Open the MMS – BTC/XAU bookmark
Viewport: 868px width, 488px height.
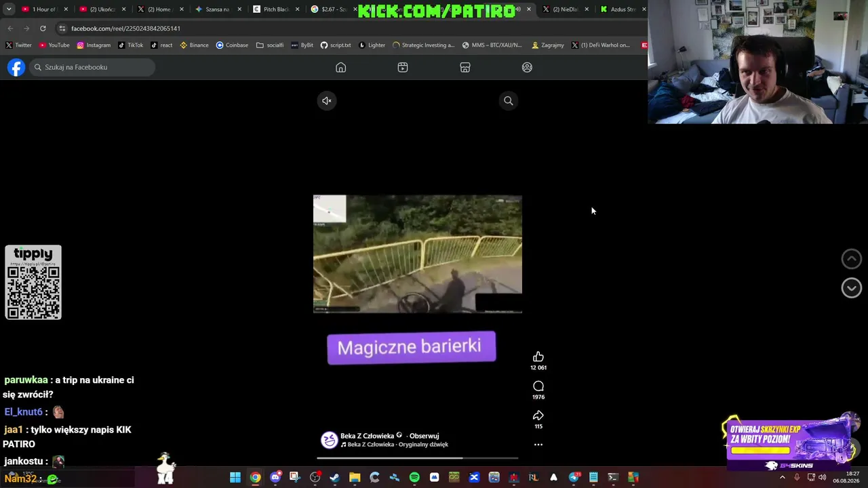(492, 45)
